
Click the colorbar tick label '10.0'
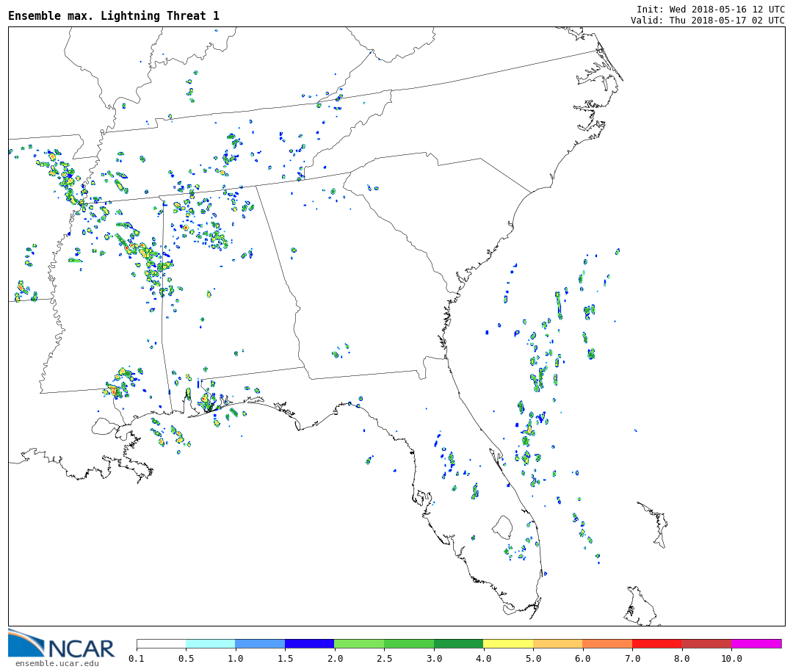(x=731, y=659)
